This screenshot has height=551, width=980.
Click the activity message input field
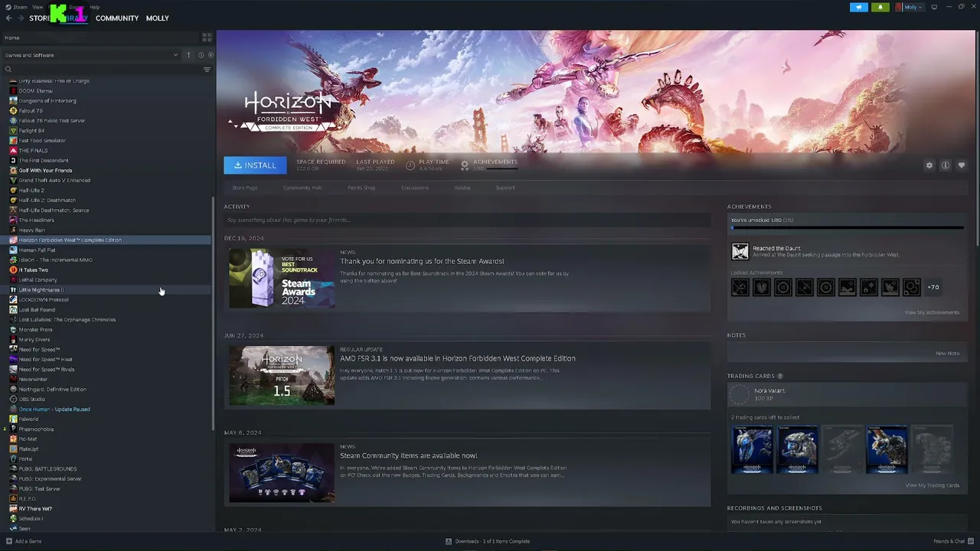[467, 220]
